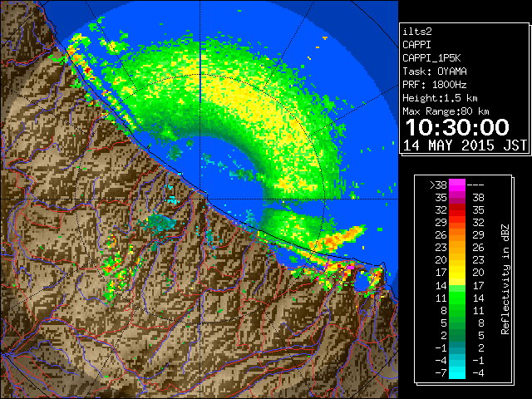Click the 'Reflectivity in dBZ' legend title
The width and height of the screenshot is (532, 399).
point(505,279)
